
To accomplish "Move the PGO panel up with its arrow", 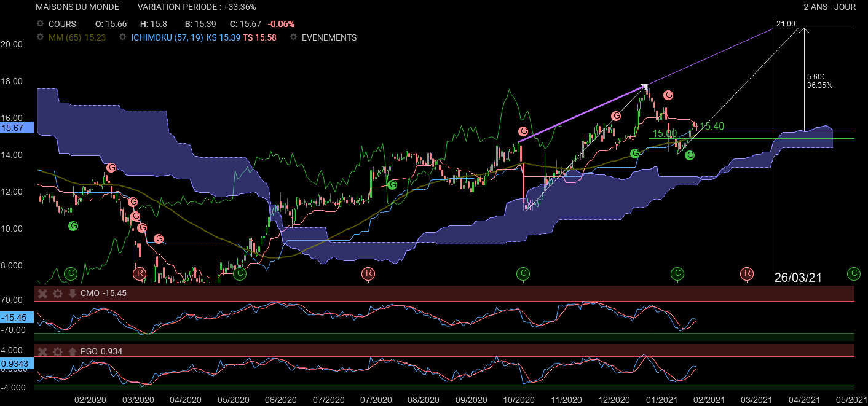I will point(72,351).
